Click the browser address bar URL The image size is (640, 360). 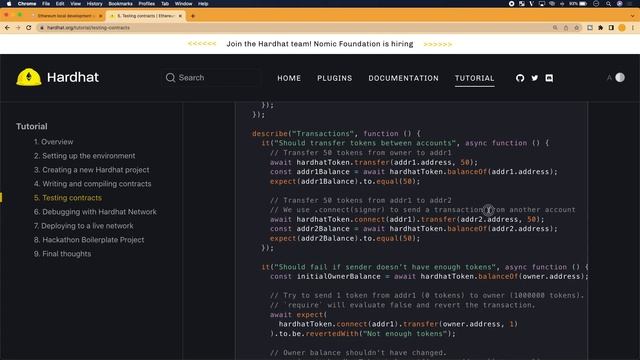coord(88,28)
